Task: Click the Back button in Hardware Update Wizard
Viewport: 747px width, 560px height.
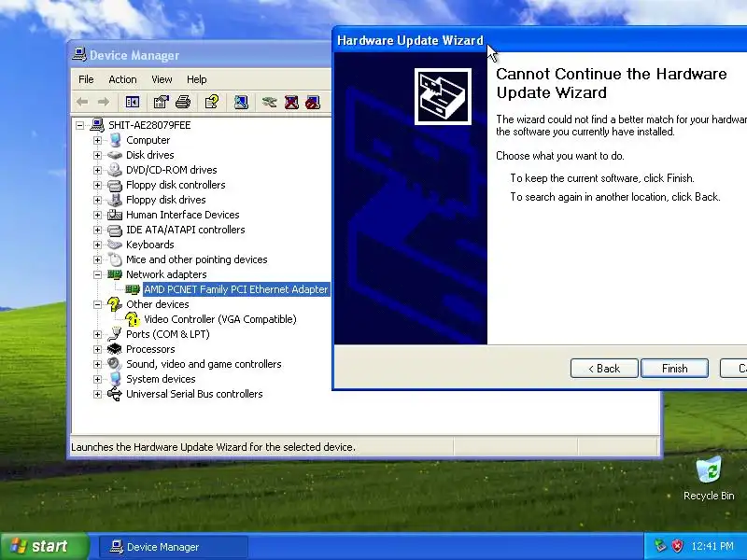Action: (604, 369)
